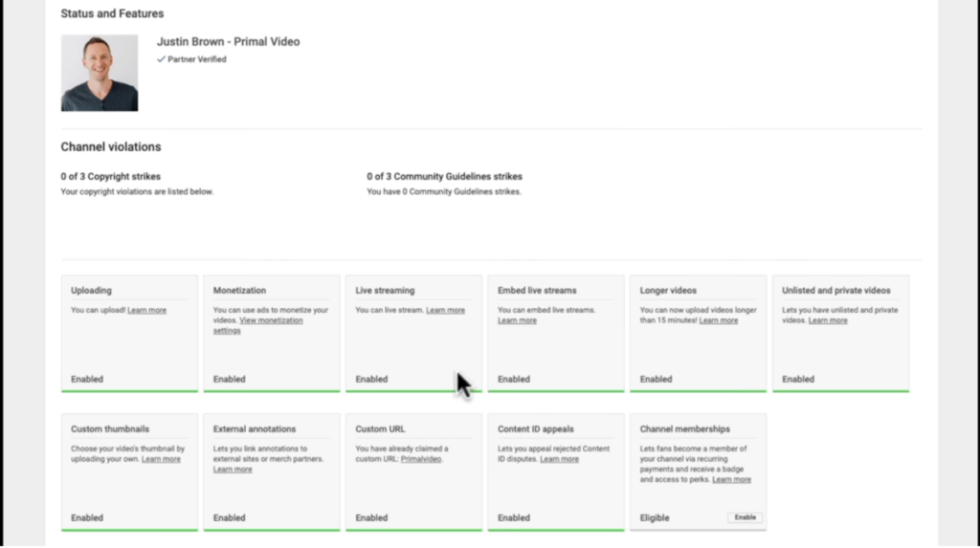Viewport: 980px width, 548px height.
Task: Open the Primalvideo custom URL link
Action: point(421,459)
